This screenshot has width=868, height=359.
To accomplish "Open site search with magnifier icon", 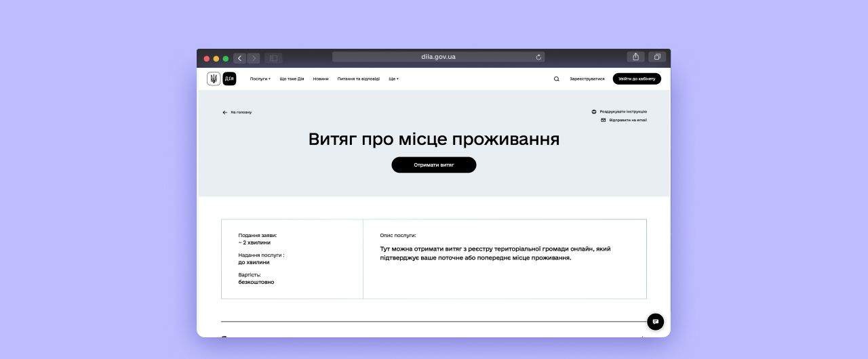I will point(557,79).
